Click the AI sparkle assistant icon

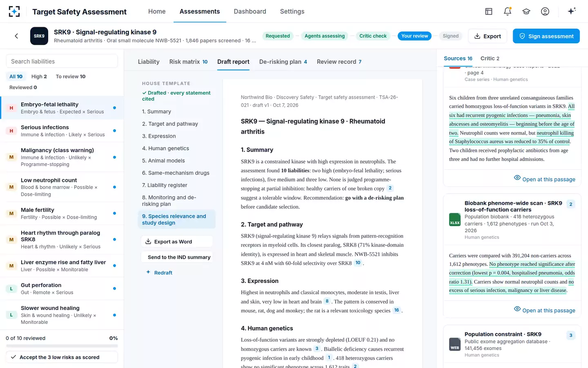572,11
